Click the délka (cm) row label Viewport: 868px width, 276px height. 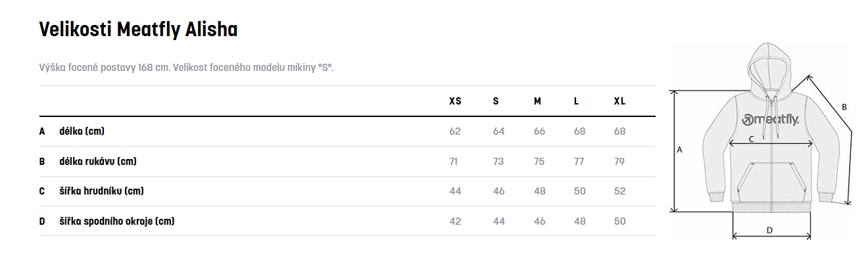82,131
